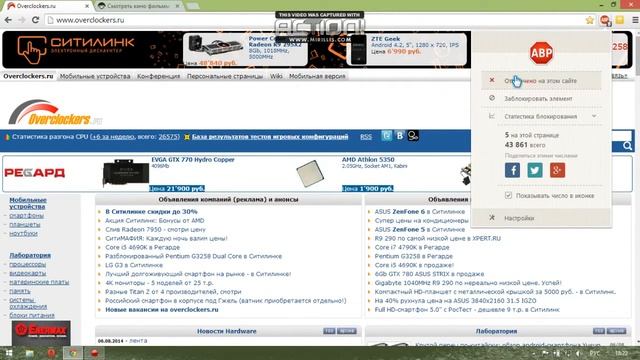Viewport: 640px width, 360px height.
Task: Click 'смартфоны' sidebar link
Action: pyautogui.click(x=26, y=215)
